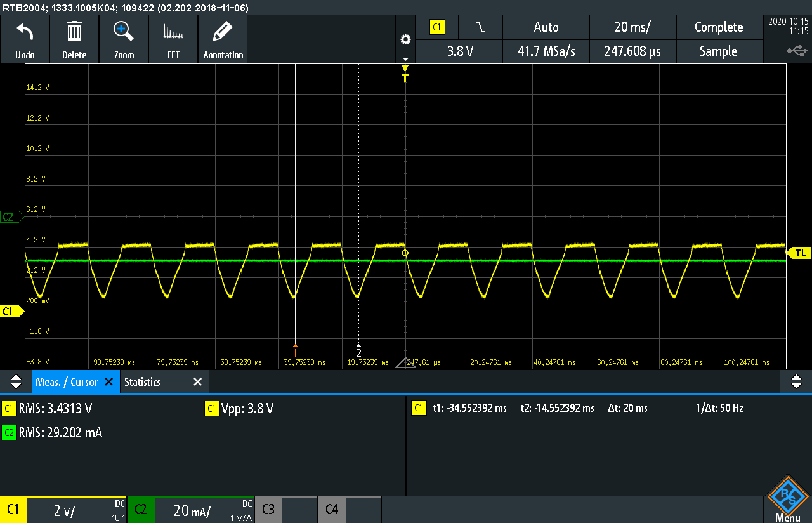
Task: Click the Complete acquisition status
Action: click(719, 27)
